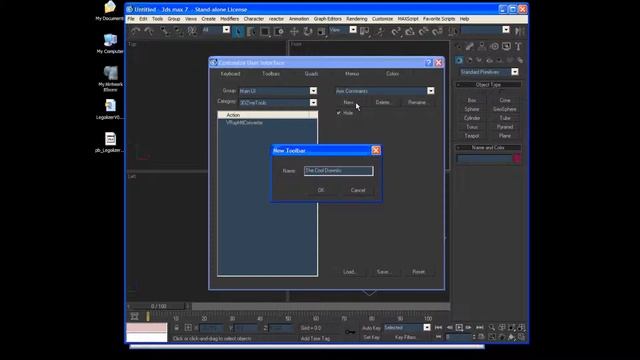Image resolution: width=640 pixels, height=360 pixels.
Task: Click the Zoom magnifier viewport control
Action: [x=492, y=327]
